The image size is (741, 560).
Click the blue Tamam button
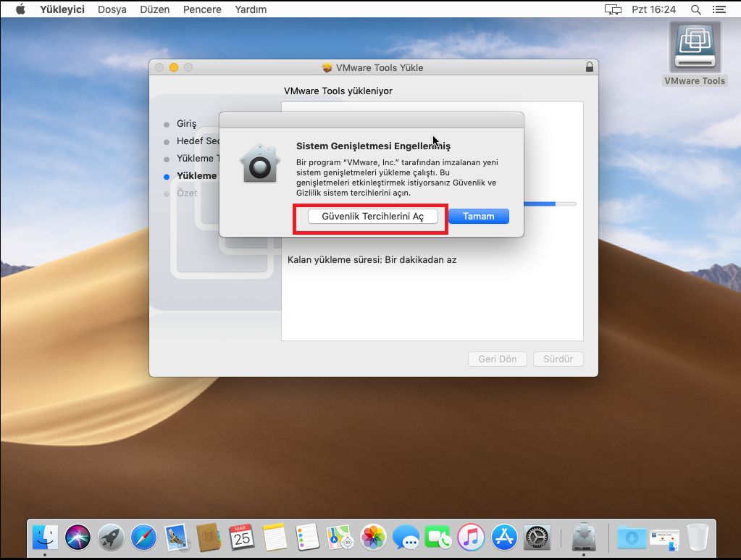(x=478, y=217)
